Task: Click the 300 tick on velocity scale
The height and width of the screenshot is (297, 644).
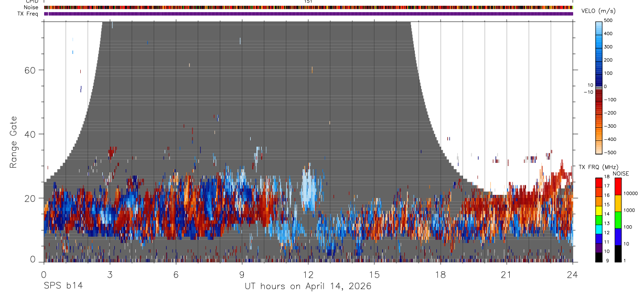Action: pyautogui.click(x=608, y=47)
